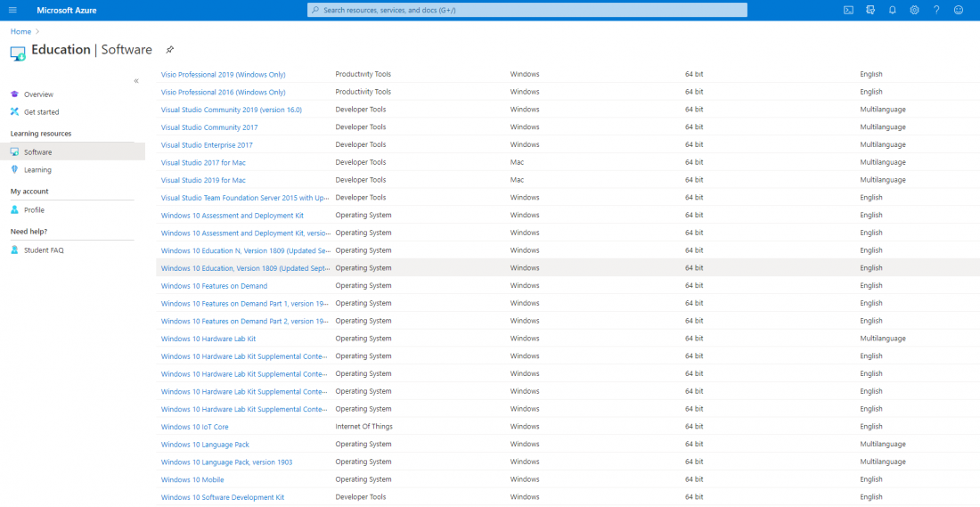The image size is (980, 507).
Task: Open Visual Studio 2017 for Mac
Action: point(203,162)
